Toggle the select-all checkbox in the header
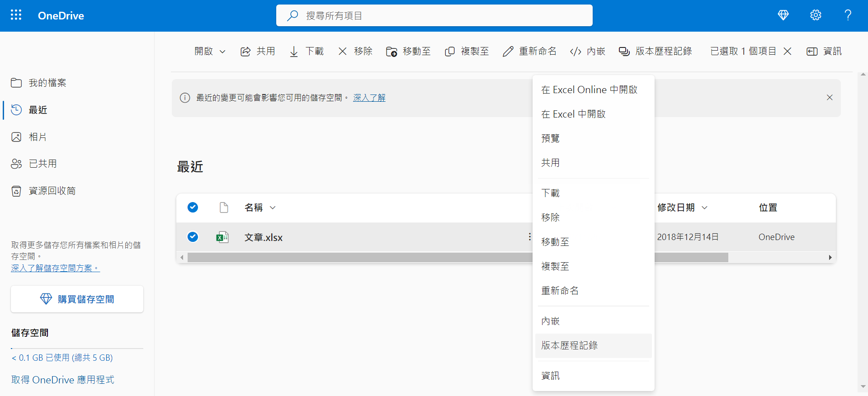 point(193,207)
